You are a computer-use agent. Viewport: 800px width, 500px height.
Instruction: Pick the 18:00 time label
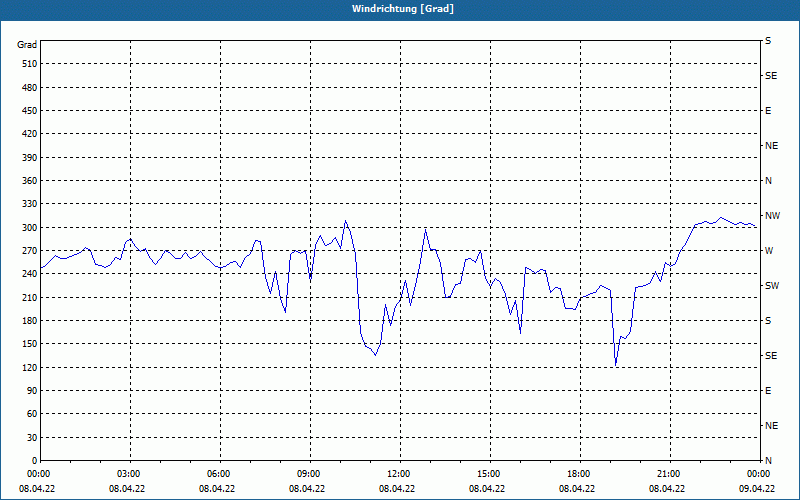point(580,473)
